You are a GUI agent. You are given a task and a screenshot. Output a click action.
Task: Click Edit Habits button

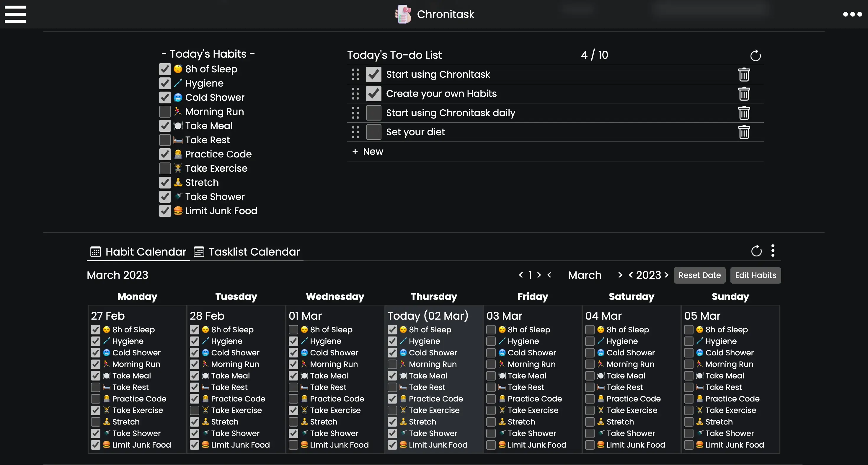coord(756,276)
